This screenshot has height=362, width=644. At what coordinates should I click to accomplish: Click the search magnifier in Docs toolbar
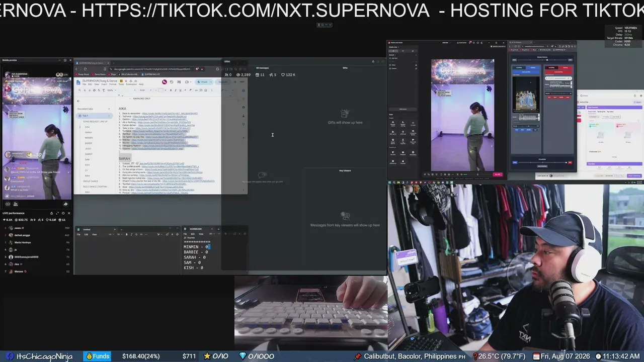[78, 90]
